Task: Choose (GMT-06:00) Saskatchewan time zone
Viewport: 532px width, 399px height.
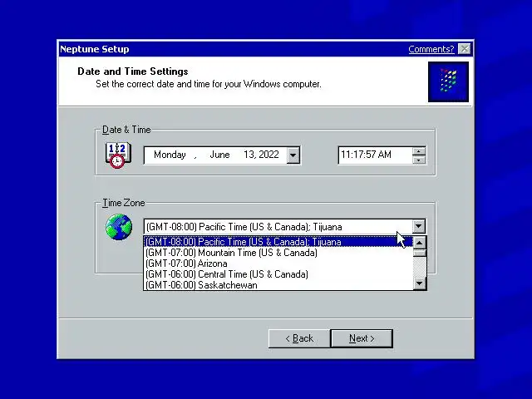Action: [278, 285]
